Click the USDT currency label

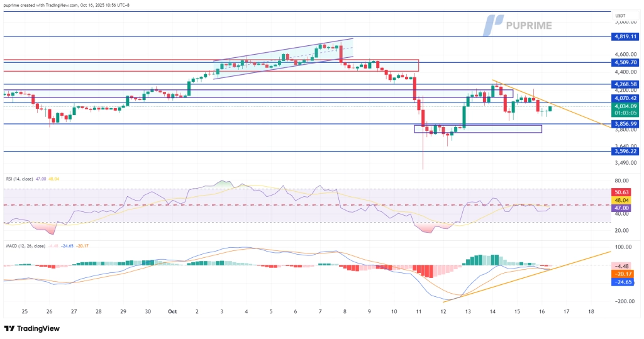click(621, 16)
